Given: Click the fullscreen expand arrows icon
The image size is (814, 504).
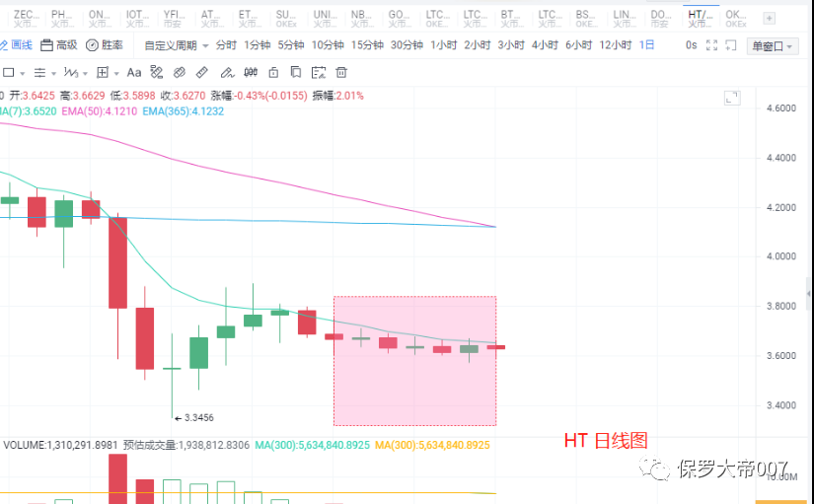Looking at the screenshot, I should [711, 45].
